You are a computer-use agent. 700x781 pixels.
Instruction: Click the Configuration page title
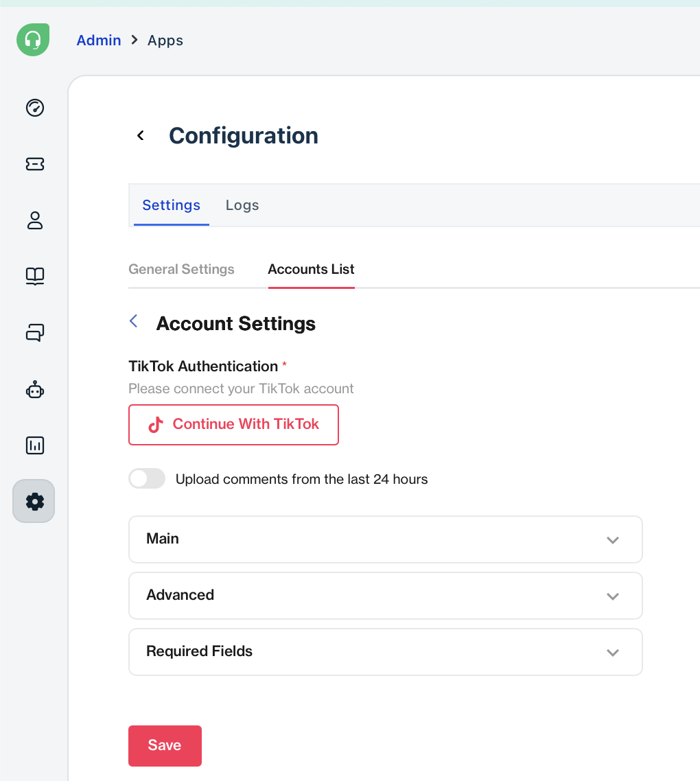tap(244, 136)
